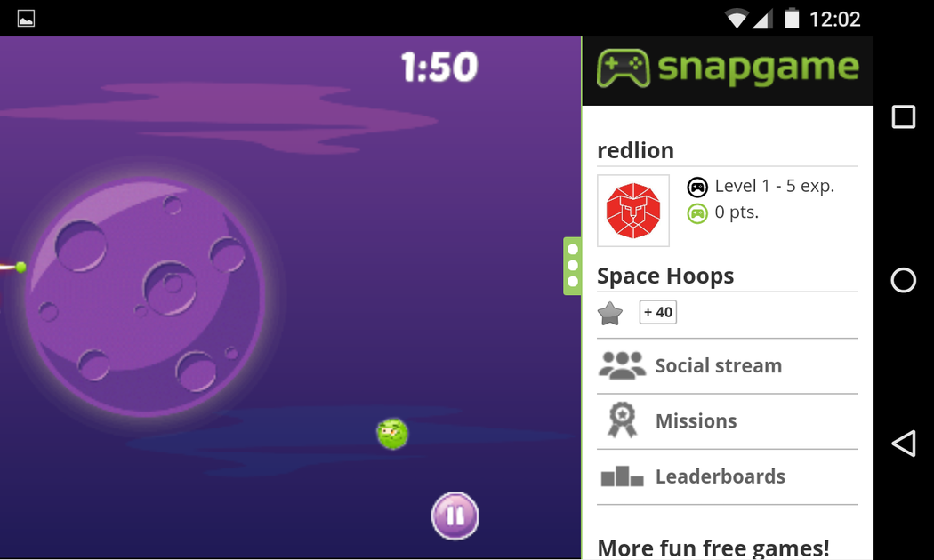
Task: Click the + 40 points badge
Action: pos(657,312)
